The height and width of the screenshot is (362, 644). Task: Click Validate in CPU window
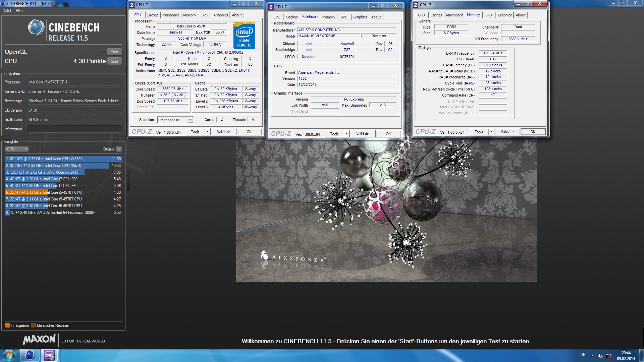click(223, 132)
